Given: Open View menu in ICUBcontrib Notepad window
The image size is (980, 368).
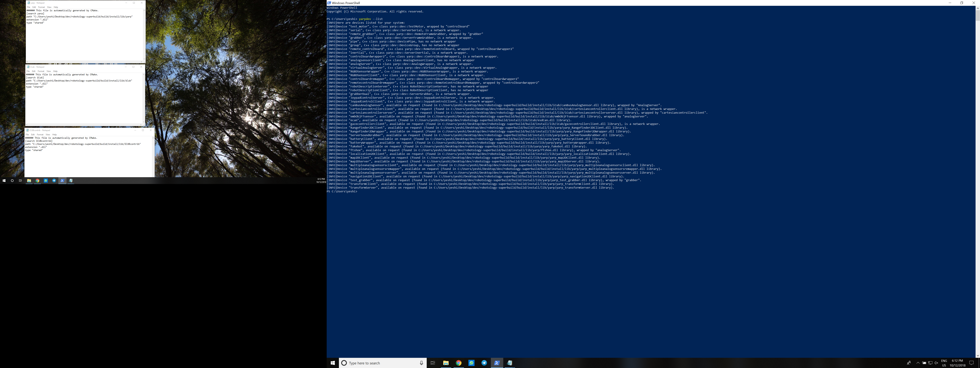Looking at the screenshot, I should coord(48,134).
